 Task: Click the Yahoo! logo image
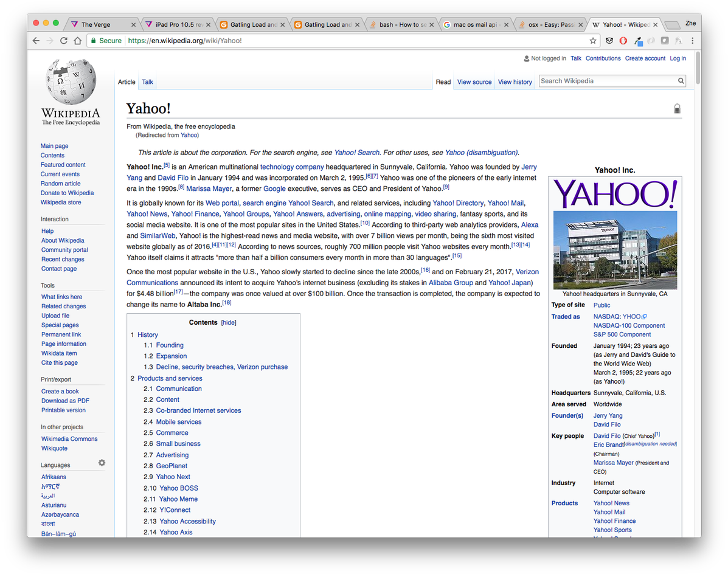click(x=615, y=193)
